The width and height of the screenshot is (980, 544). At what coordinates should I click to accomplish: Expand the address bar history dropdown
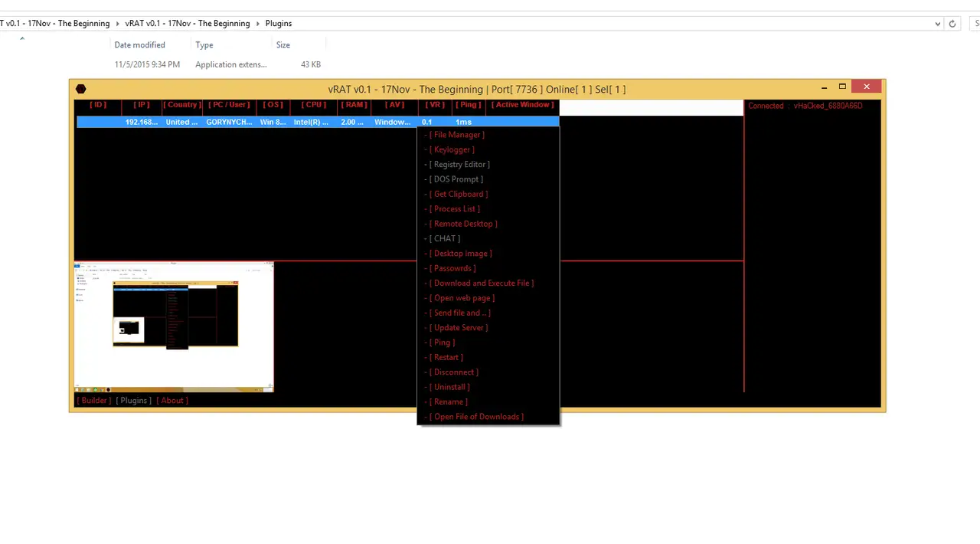(938, 24)
